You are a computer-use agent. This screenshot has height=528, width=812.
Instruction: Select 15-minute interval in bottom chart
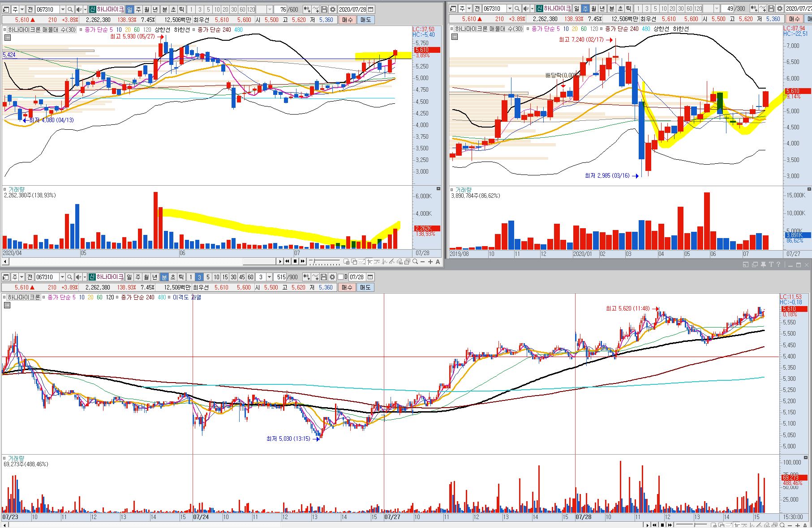coord(225,277)
